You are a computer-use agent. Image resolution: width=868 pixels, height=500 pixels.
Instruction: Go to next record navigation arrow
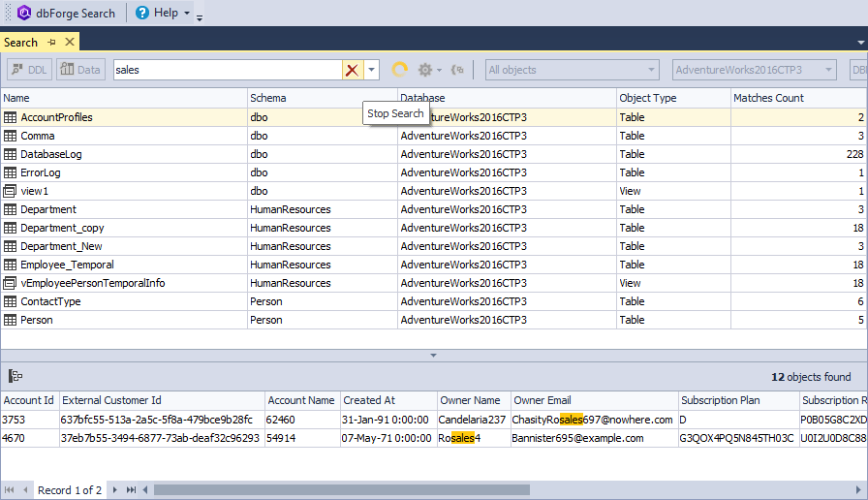113,490
